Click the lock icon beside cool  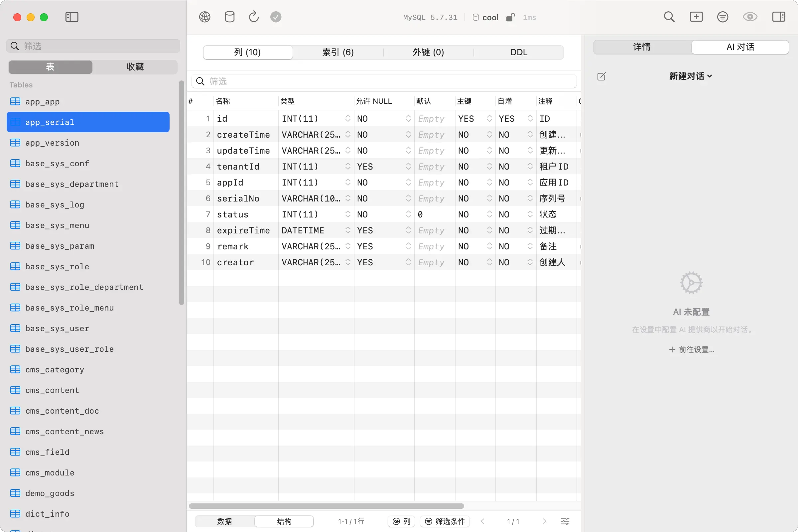510,17
